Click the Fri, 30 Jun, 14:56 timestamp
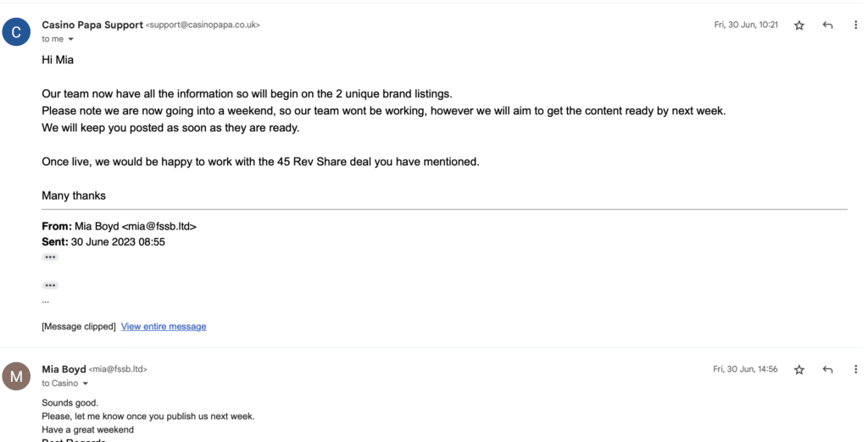The width and height of the screenshot is (868, 442). pyautogui.click(x=745, y=369)
